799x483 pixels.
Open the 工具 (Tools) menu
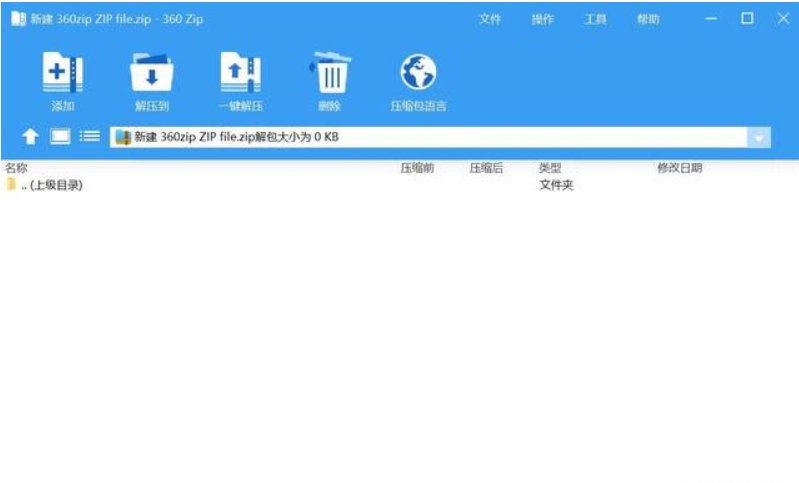click(596, 19)
